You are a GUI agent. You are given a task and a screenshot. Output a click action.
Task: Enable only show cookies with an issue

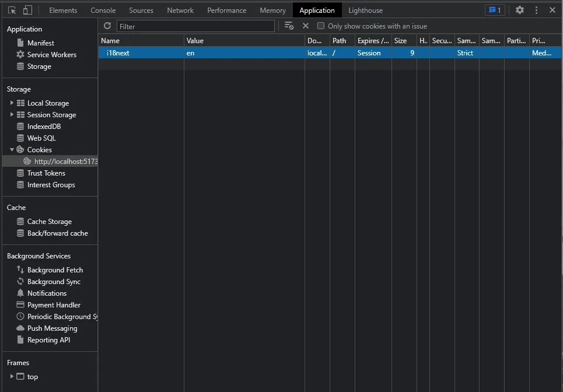click(321, 26)
